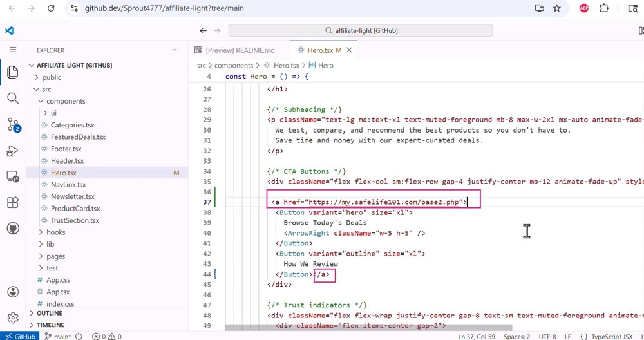
Task: Show errors and warnings count in status bar
Action: 107,336
